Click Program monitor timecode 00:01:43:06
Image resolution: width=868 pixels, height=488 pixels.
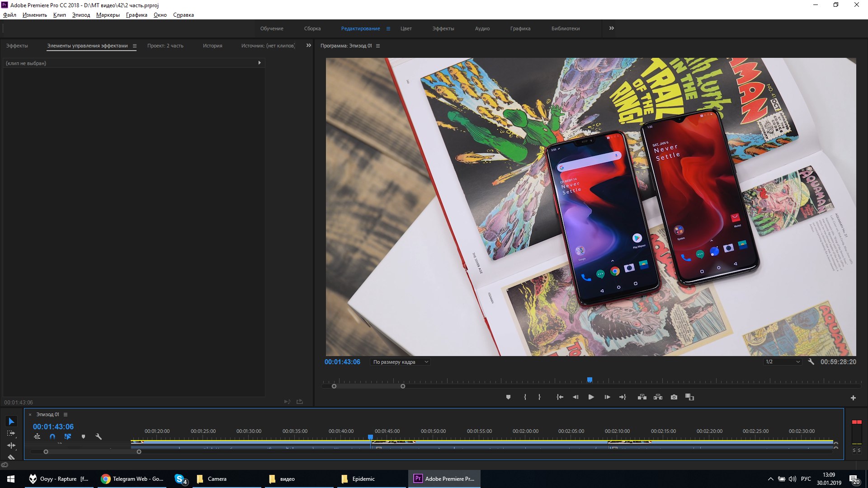click(x=342, y=362)
